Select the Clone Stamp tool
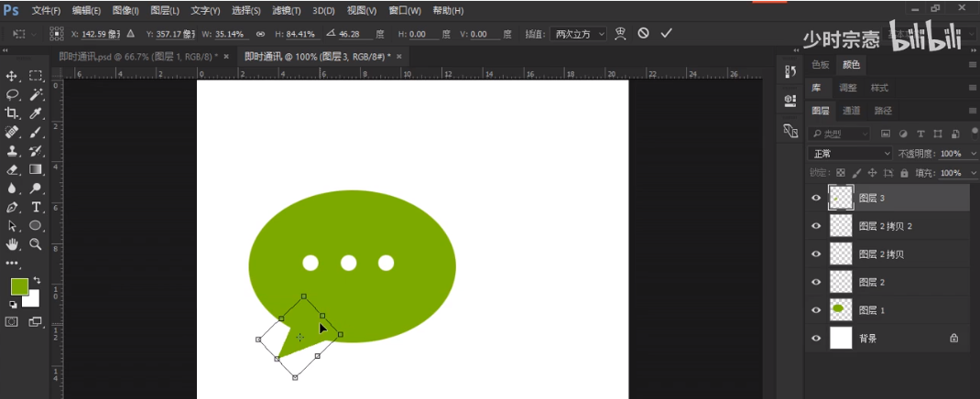This screenshot has height=399, width=980. pos(11,150)
